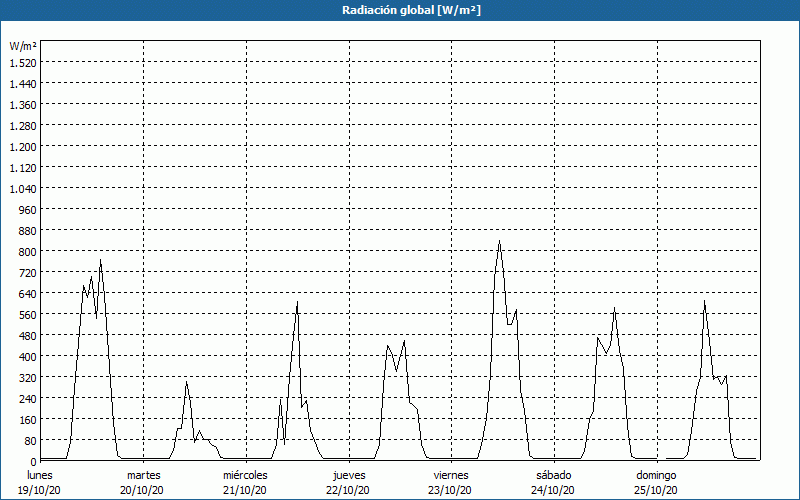Click the 21/10/20 date label

point(245,490)
